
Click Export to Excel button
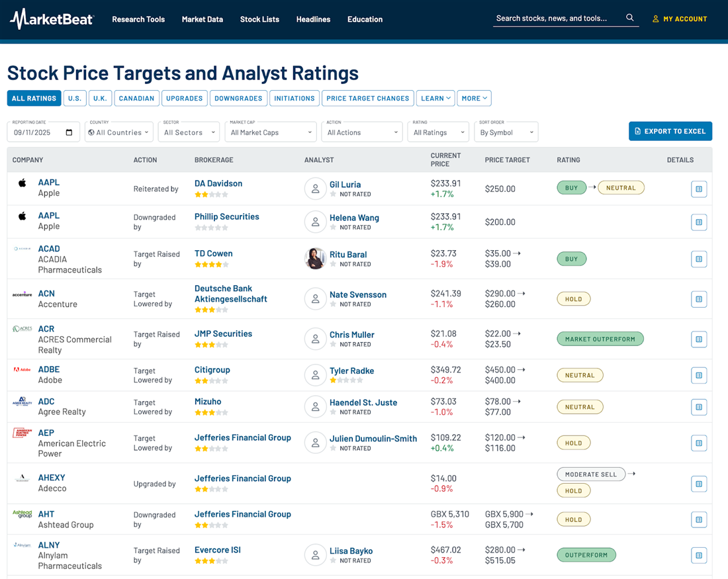click(x=670, y=131)
